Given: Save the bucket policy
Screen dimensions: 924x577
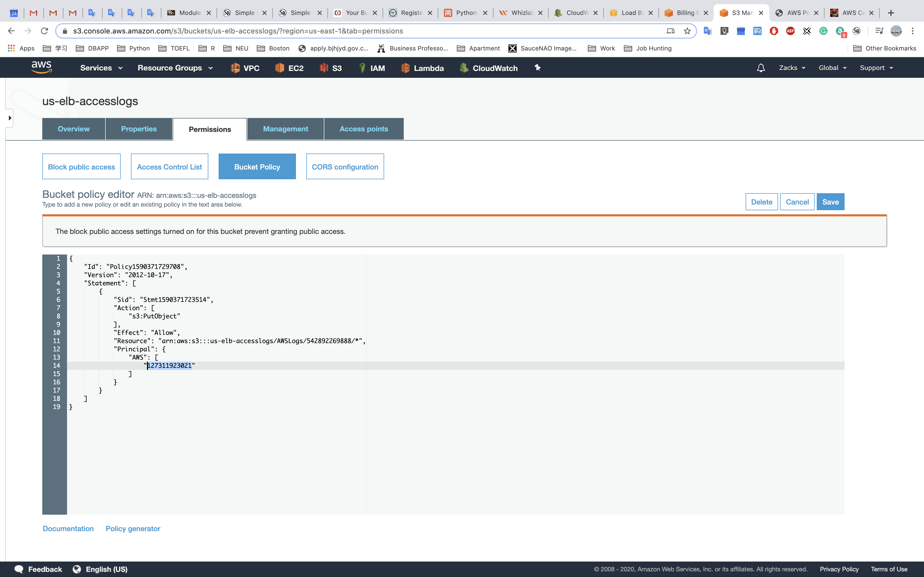Looking at the screenshot, I should coord(830,202).
